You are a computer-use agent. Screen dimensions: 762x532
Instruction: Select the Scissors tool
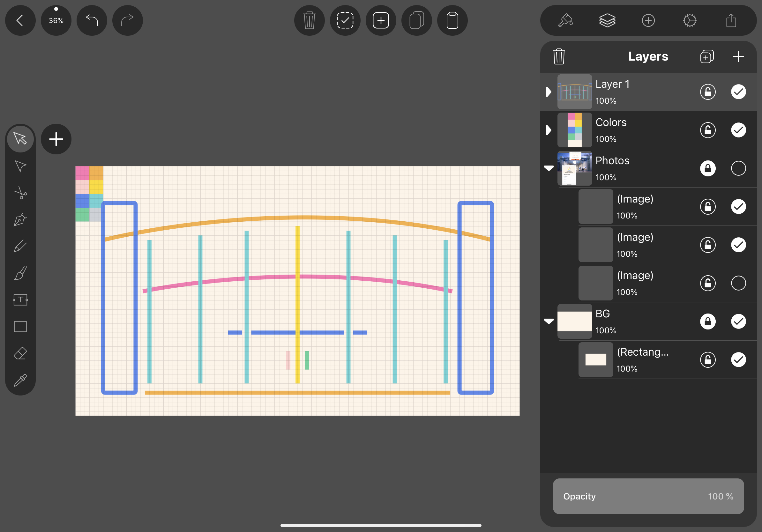[20, 193]
